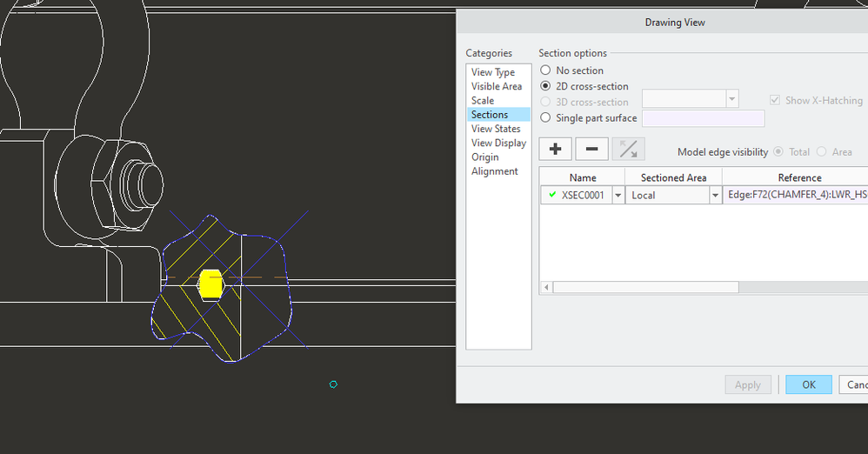
Task: Click the Name column header
Action: tap(583, 177)
